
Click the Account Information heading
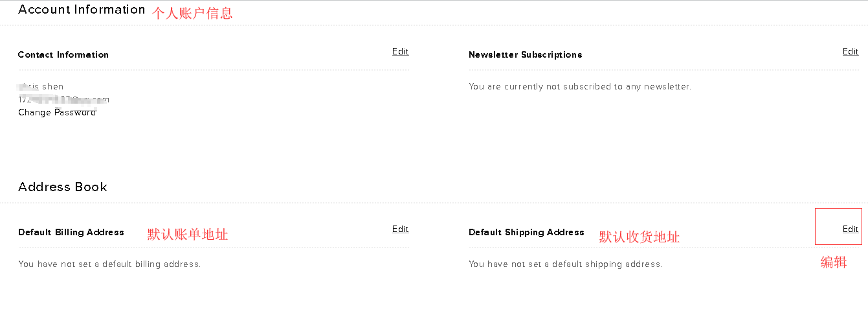tap(82, 10)
